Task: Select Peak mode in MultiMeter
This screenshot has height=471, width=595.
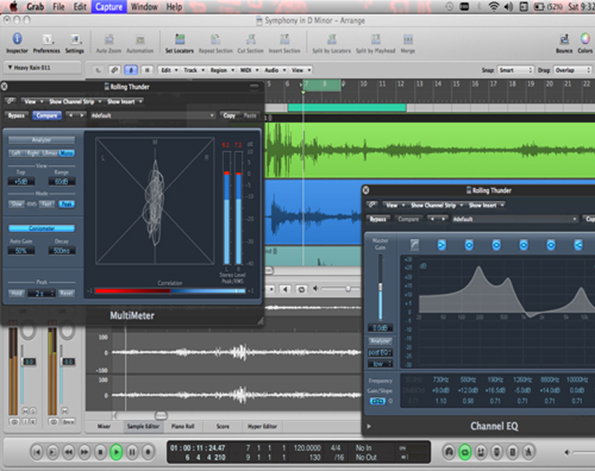Action: (x=67, y=204)
